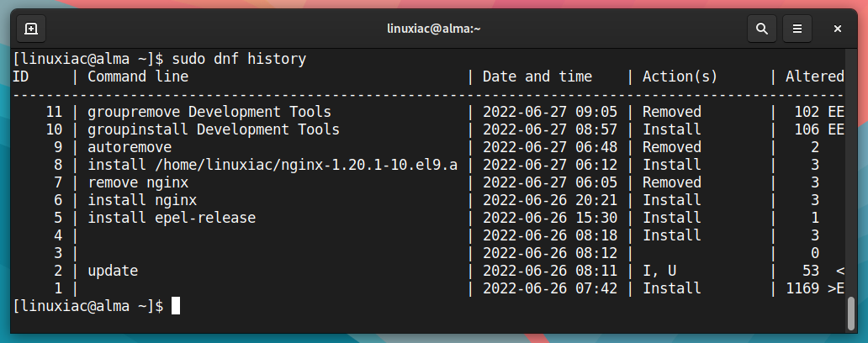Image resolution: width=868 pixels, height=343 pixels.
Task: Close the terminal window
Action: (838, 29)
